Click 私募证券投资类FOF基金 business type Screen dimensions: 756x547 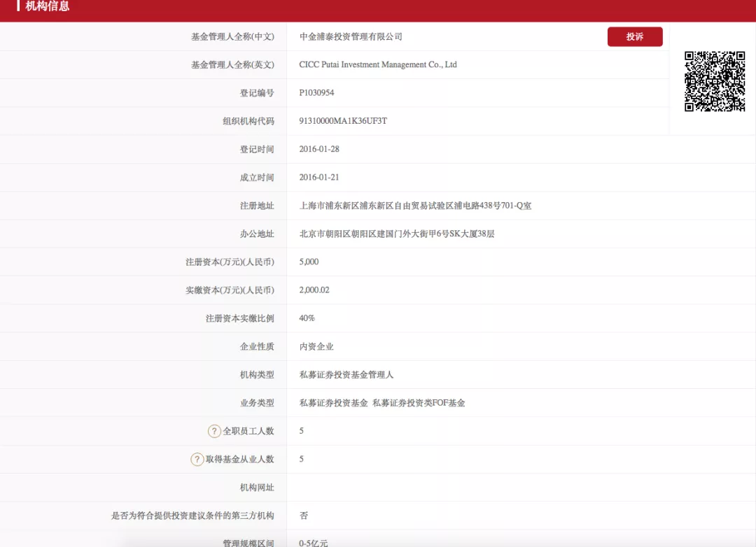419,403
